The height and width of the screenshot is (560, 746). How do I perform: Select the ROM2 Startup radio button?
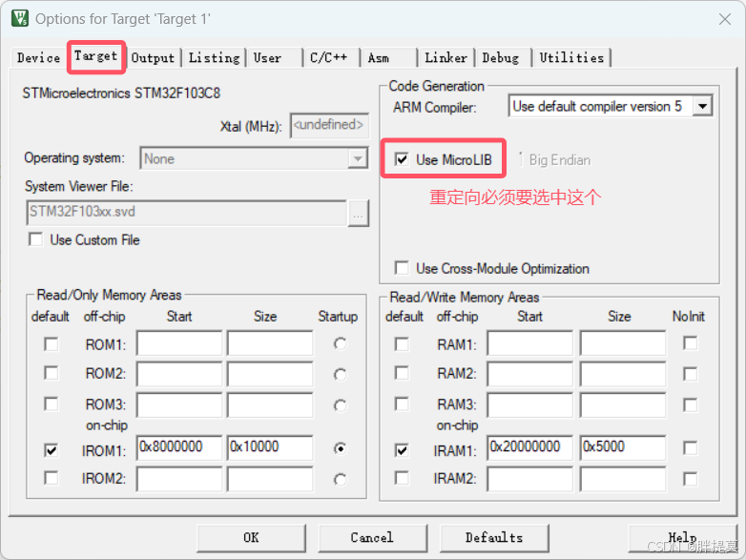tap(340, 375)
